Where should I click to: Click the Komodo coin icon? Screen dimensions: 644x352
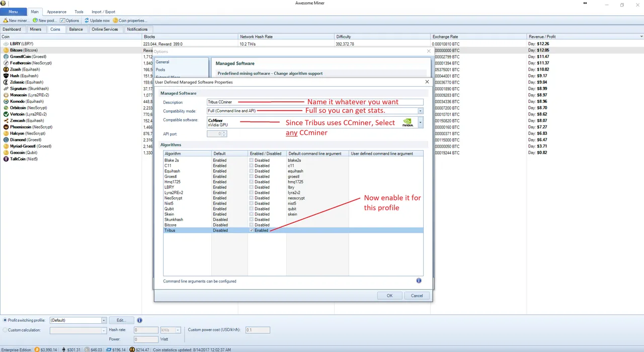pos(6,101)
